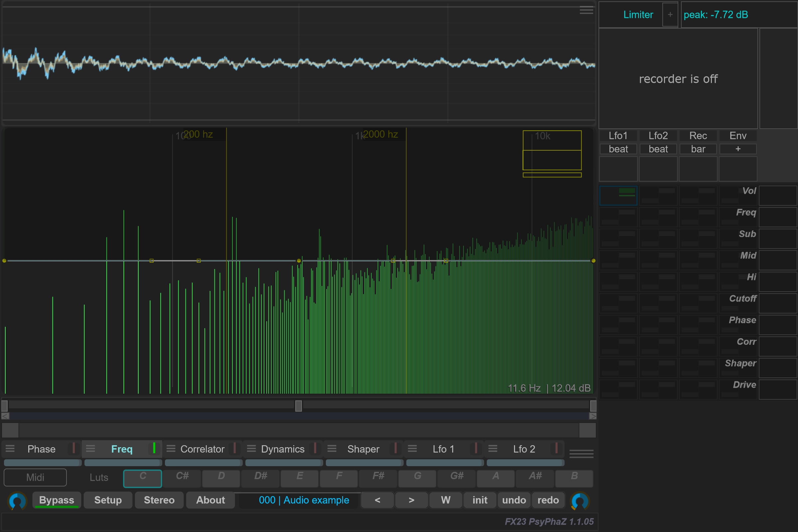
Task: Click the left scroll arrow under the spectrum
Action: [5, 416]
